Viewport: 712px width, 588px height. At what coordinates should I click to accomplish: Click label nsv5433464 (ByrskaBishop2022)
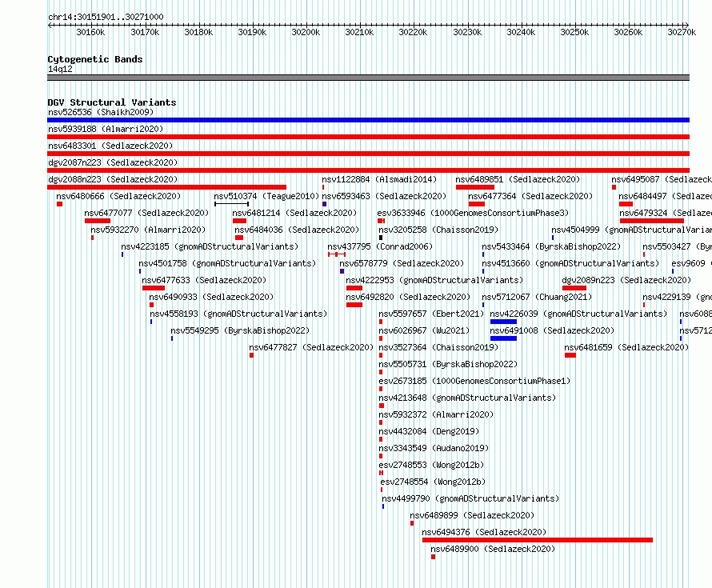[551, 246]
